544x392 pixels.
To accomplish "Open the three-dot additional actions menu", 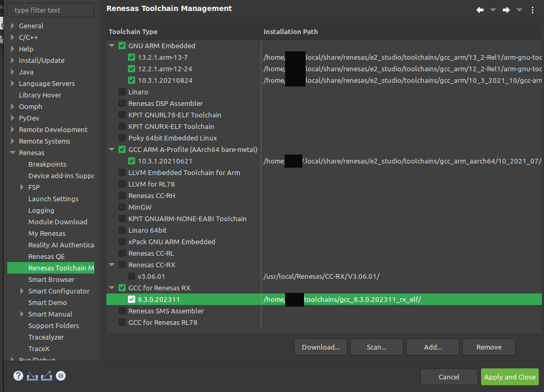I will click(x=533, y=10).
